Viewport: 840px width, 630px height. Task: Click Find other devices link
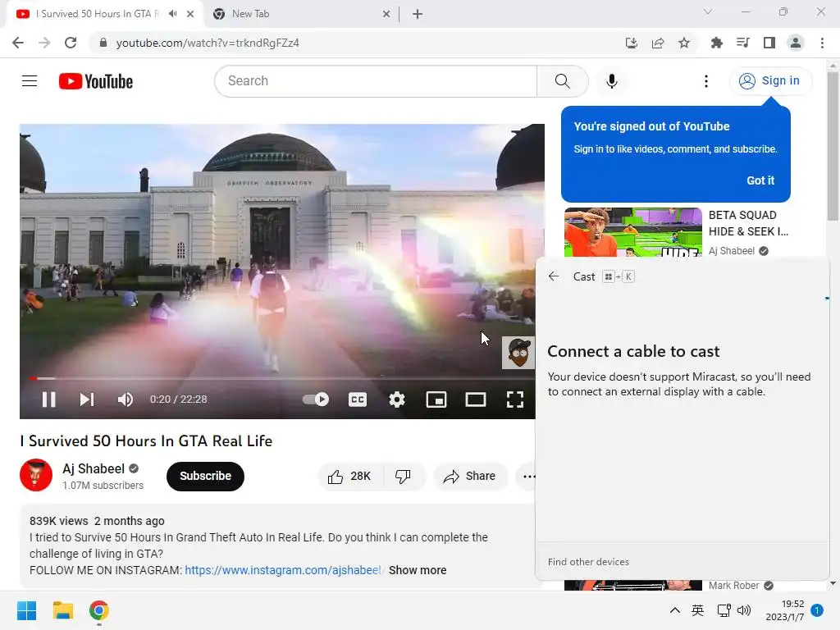coord(588,562)
